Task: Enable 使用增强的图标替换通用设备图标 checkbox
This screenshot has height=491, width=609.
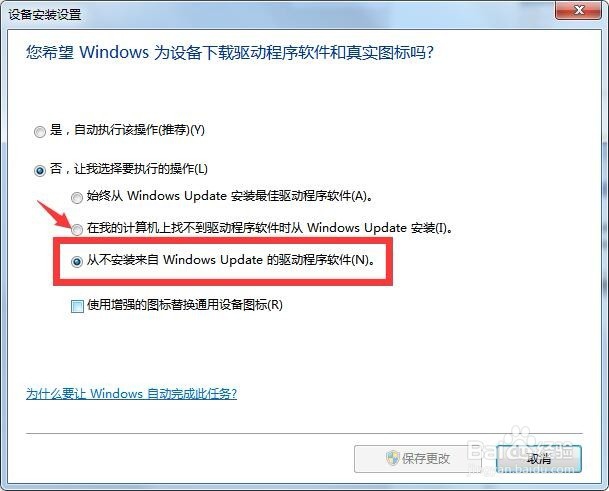Action: [x=77, y=306]
